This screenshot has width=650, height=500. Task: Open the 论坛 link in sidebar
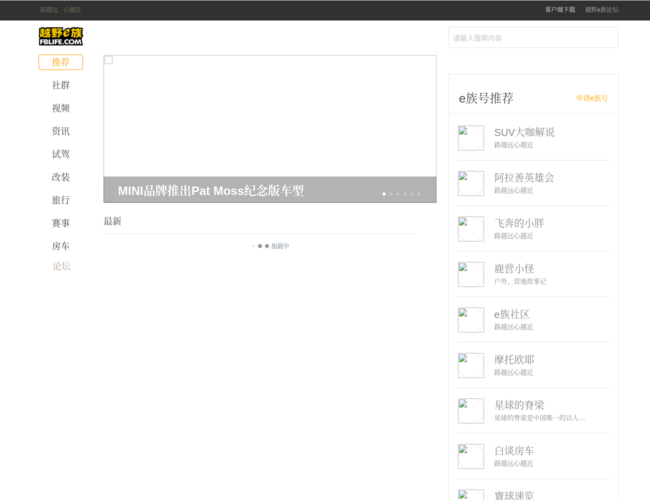point(61,266)
